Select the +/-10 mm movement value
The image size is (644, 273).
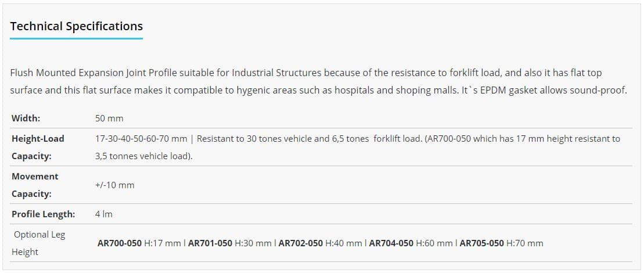click(114, 185)
